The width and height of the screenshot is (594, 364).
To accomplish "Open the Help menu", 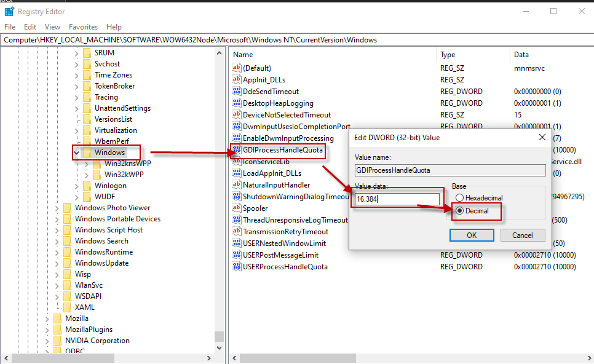I will [114, 27].
